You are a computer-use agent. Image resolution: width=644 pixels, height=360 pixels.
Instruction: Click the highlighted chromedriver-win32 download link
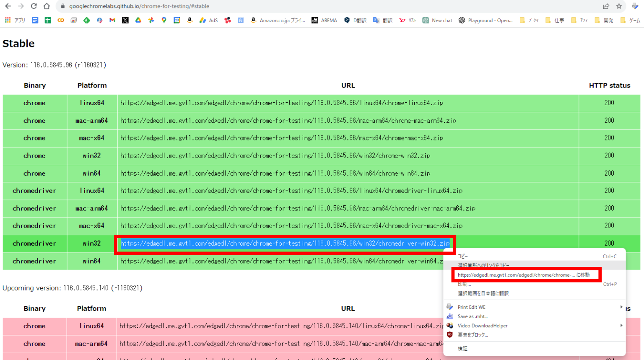pos(285,243)
